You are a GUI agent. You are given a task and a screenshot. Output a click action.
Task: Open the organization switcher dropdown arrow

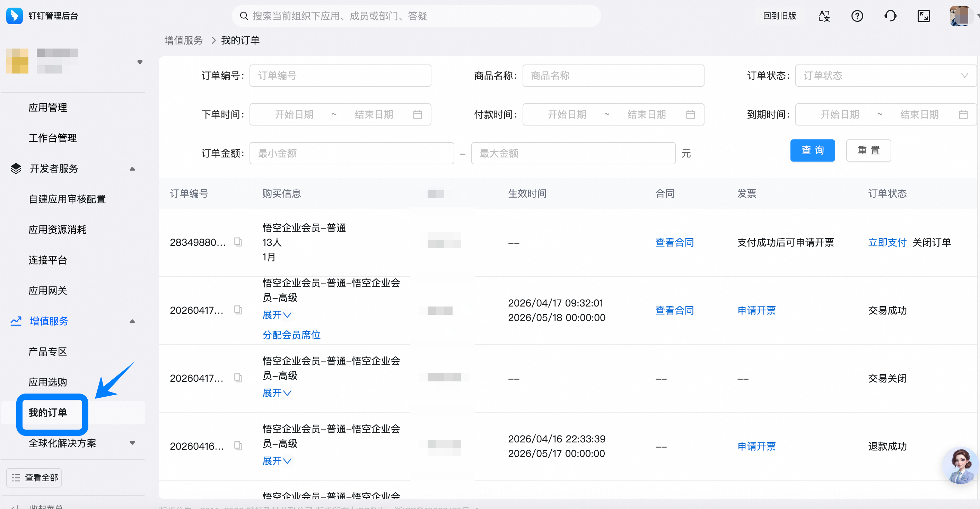[140, 62]
